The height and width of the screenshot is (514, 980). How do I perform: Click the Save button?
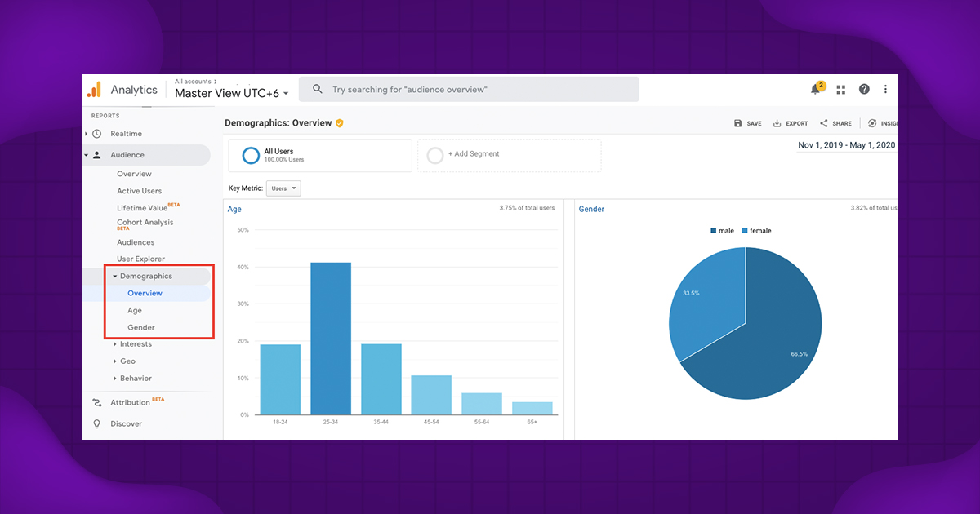point(748,123)
